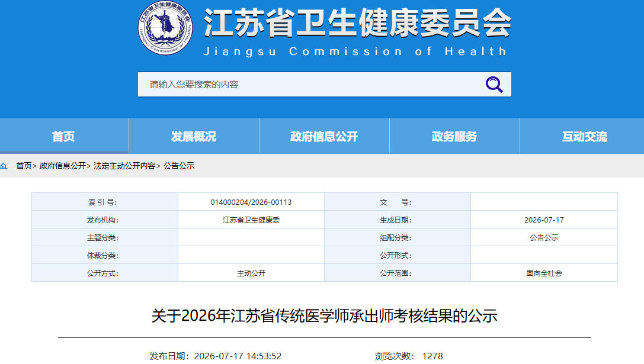Screen dimensions: 644x364
Task: Open the 政府信息公开 navigation tab
Action: coord(324,136)
